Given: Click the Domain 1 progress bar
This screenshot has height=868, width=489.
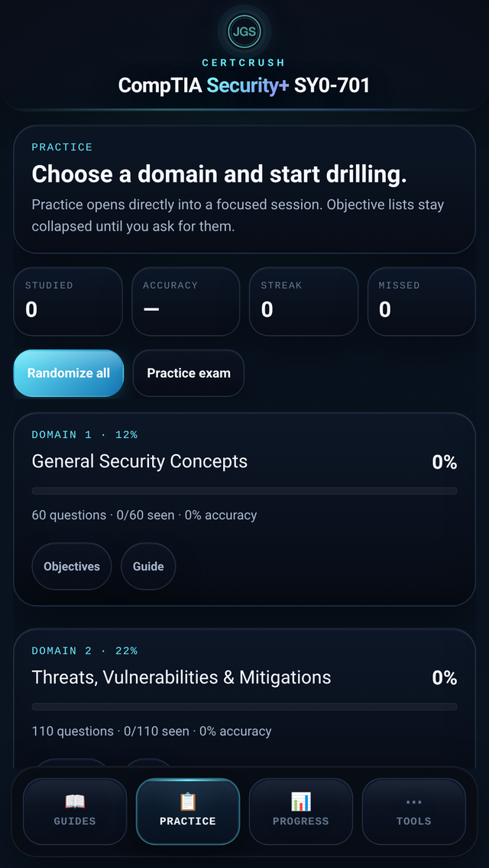Looking at the screenshot, I should coord(244,491).
